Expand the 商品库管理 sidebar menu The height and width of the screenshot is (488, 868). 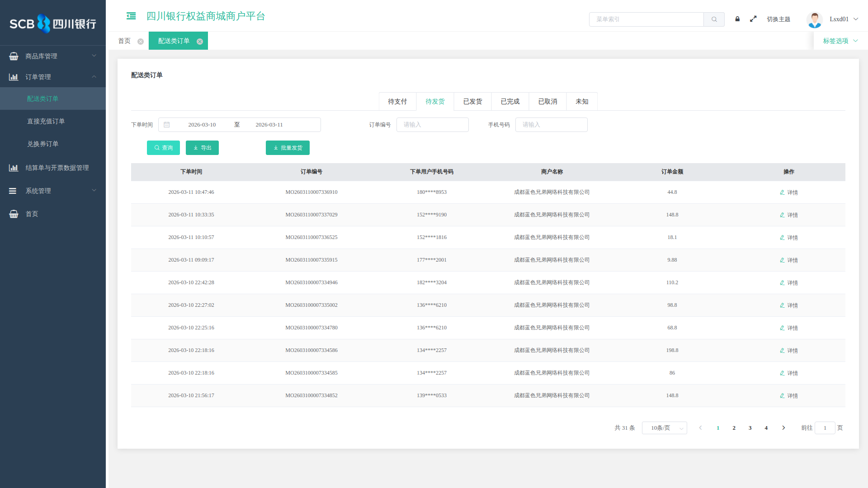53,56
